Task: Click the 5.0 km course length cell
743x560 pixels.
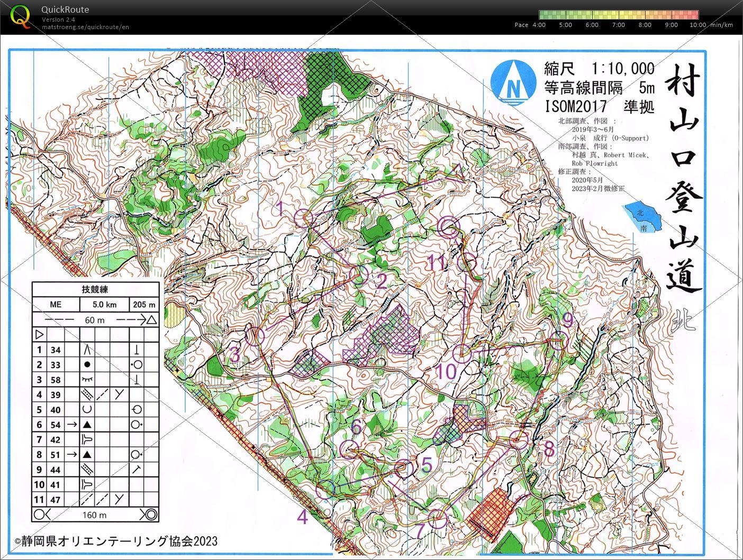Action: click(104, 305)
